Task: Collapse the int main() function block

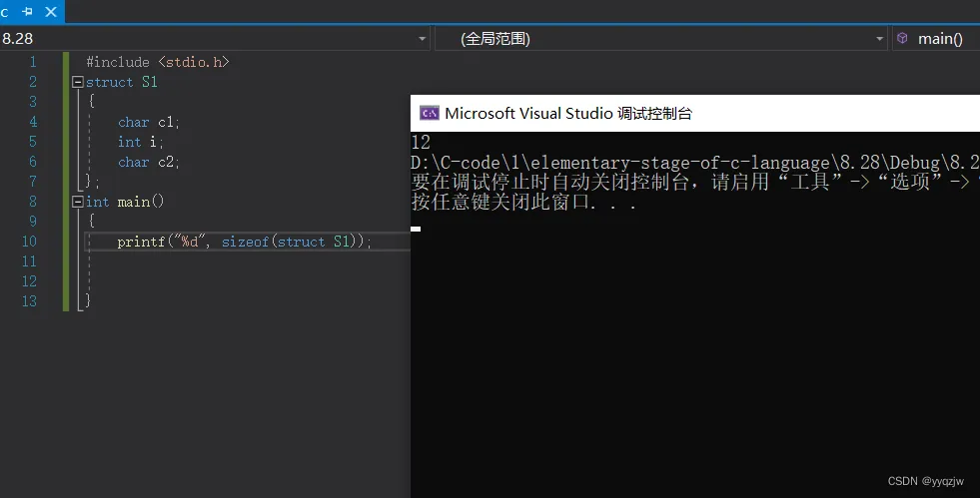Action: click(x=77, y=202)
